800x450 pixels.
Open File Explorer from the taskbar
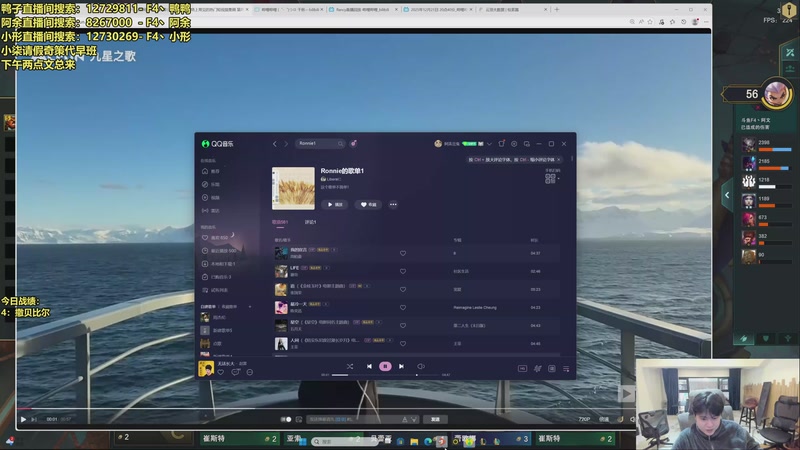(414, 441)
